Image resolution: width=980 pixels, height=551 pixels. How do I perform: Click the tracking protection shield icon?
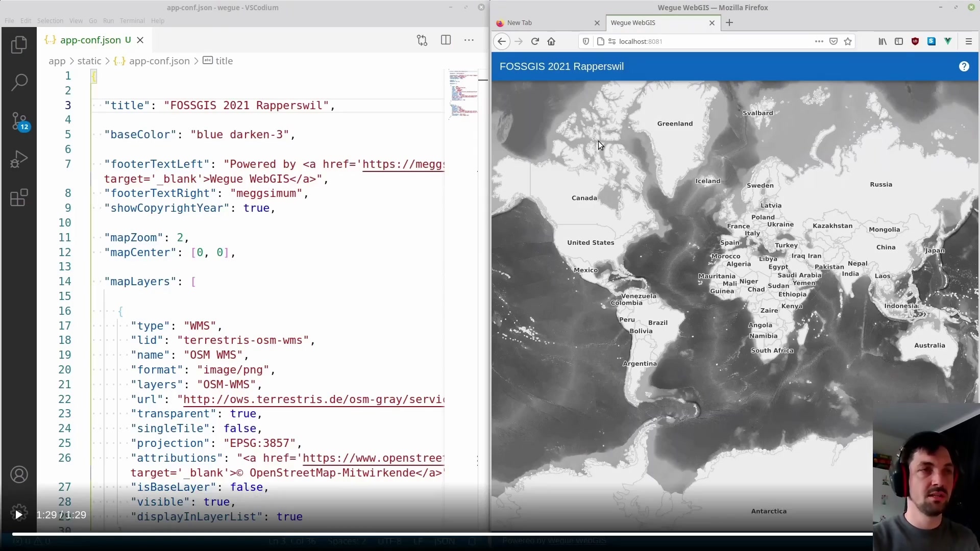click(x=586, y=41)
